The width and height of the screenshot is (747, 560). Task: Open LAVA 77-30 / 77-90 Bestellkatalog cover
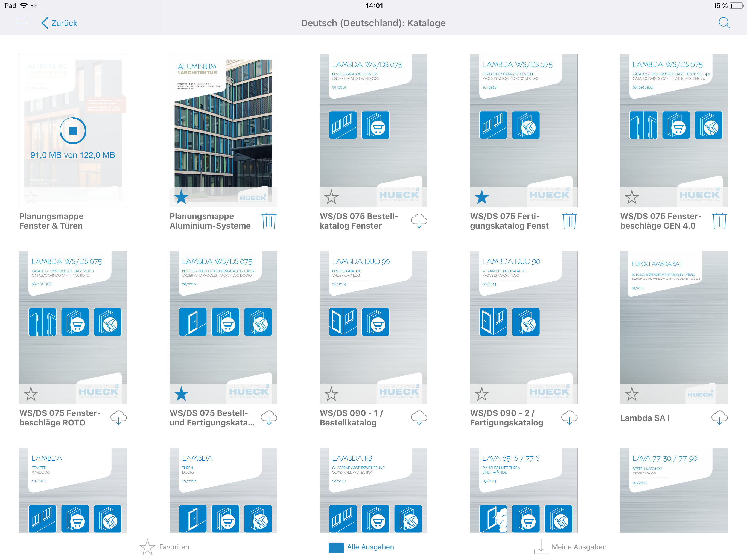coord(674,491)
